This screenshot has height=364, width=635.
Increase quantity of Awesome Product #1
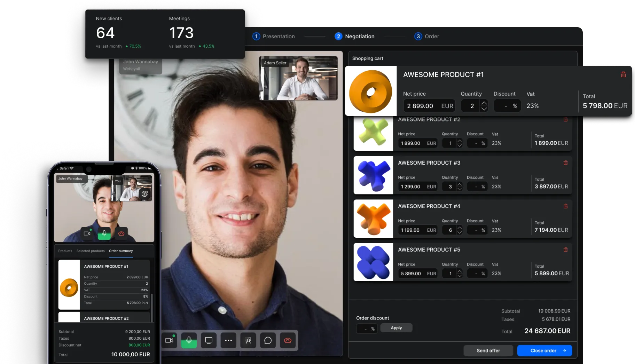(484, 103)
